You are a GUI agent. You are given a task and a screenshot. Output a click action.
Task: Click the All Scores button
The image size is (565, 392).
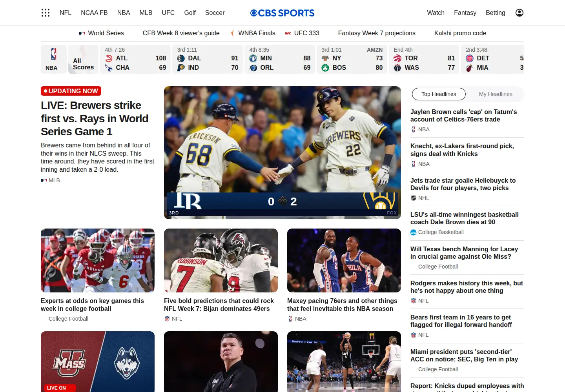pyautogui.click(x=83, y=59)
